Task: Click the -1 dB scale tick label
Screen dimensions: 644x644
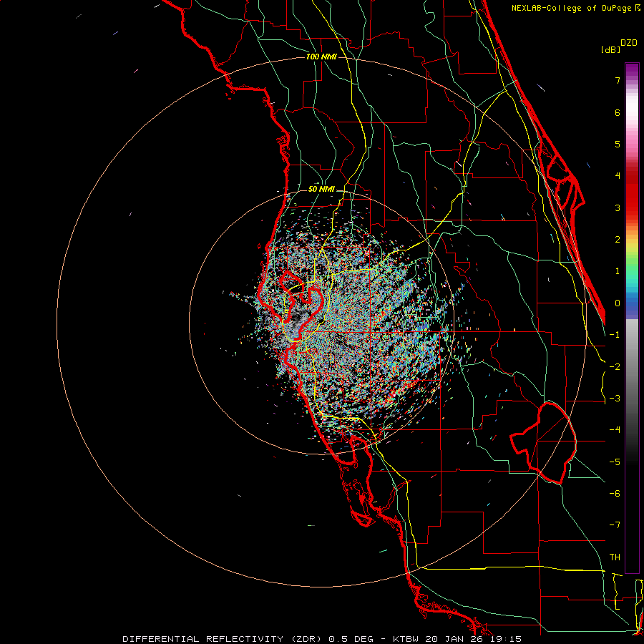Action: click(x=615, y=335)
